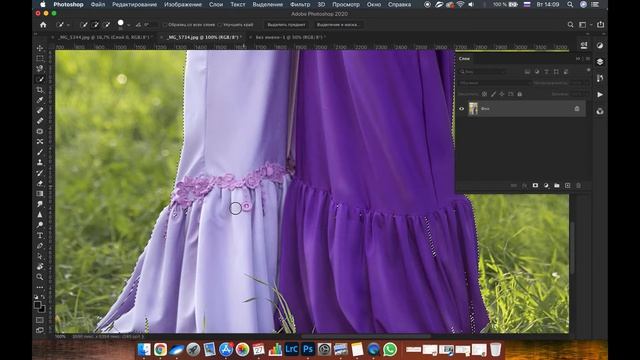Open the Adjustments panel icon
The height and width of the screenshot is (360, 640).
click(x=600, y=45)
